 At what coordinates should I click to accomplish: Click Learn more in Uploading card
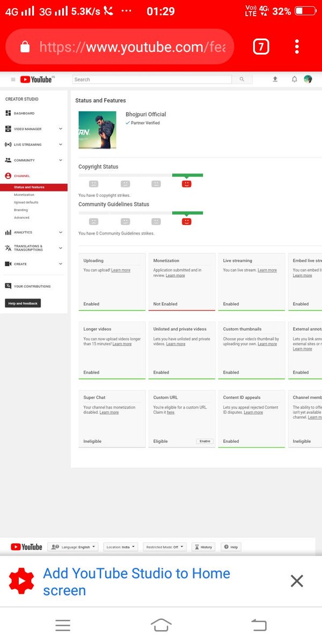coord(121,270)
